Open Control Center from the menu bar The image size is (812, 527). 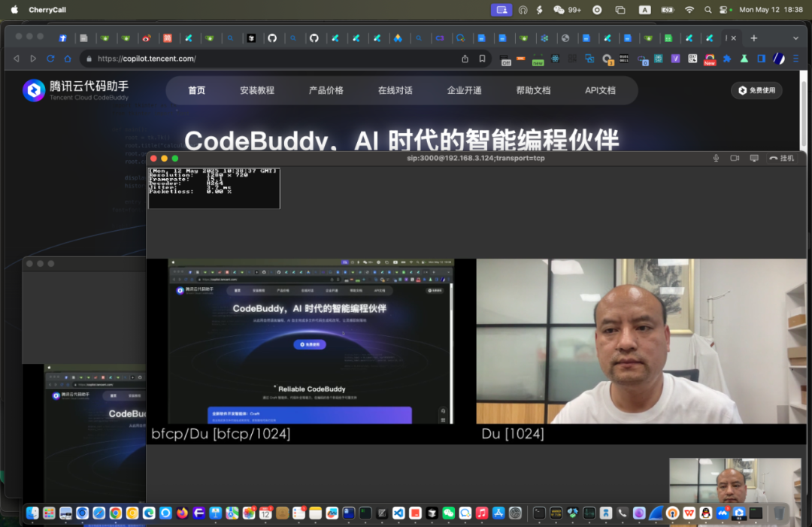click(725, 9)
